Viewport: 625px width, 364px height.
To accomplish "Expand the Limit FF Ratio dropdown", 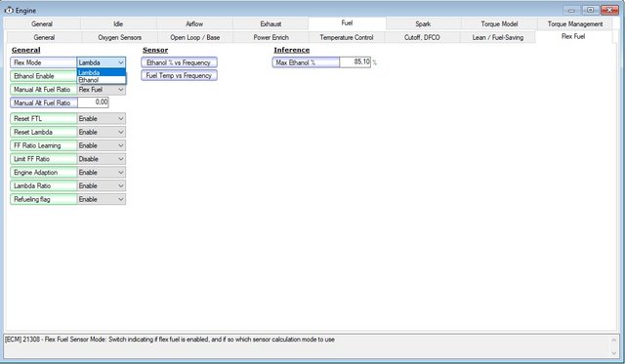I will (121, 159).
